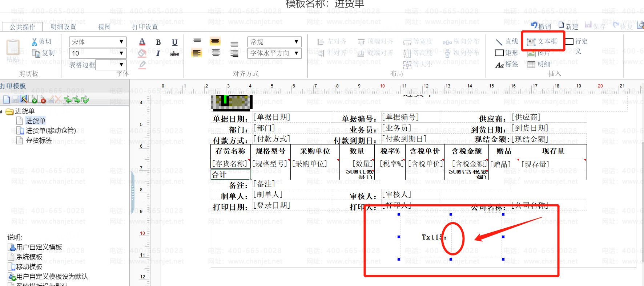Click the 撤销 undo button

(x=541, y=26)
